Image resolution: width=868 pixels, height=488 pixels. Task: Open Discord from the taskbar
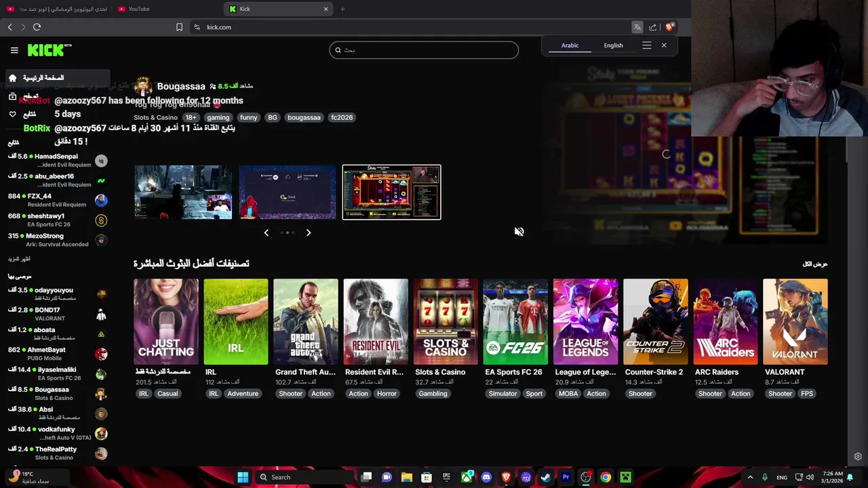coord(486,477)
